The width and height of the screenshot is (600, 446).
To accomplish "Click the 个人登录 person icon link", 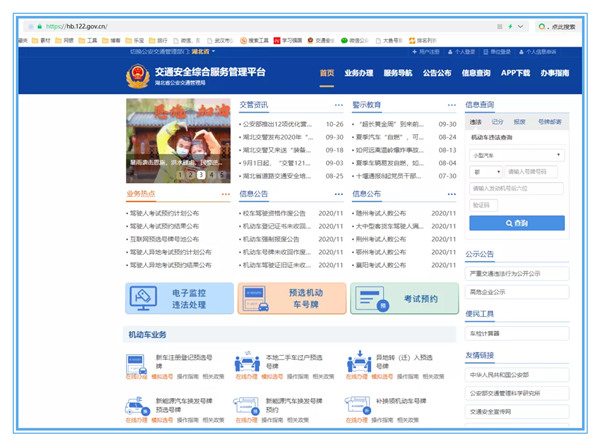I will tap(461, 52).
